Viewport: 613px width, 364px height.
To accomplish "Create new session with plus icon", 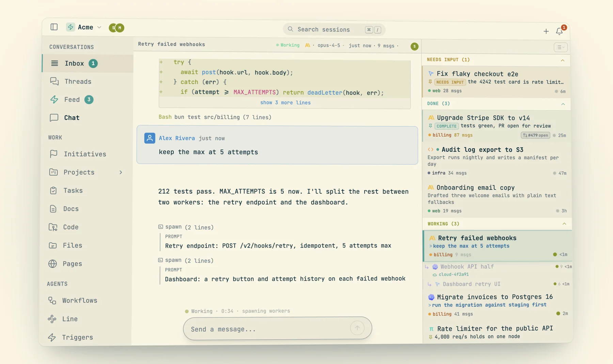I will pyautogui.click(x=546, y=31).
